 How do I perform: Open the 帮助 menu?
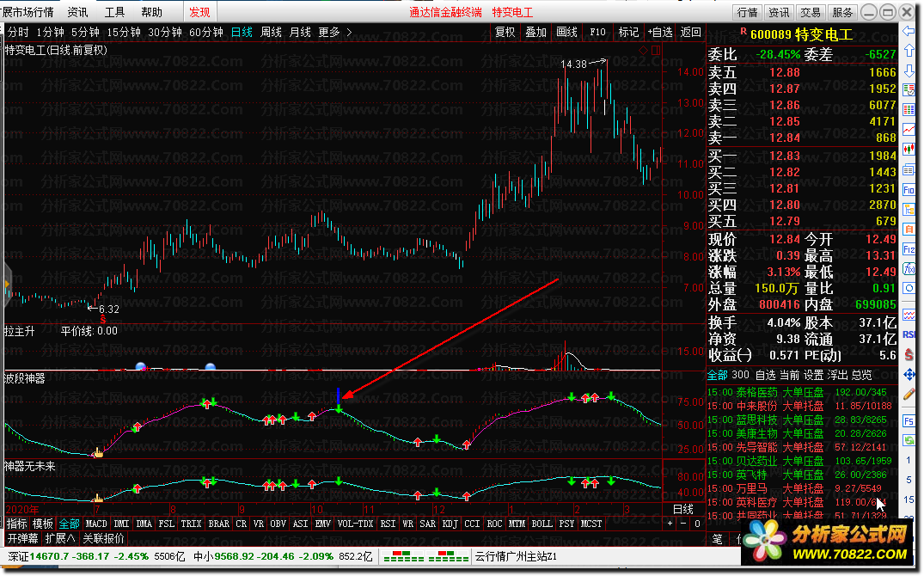click(151, 12)
